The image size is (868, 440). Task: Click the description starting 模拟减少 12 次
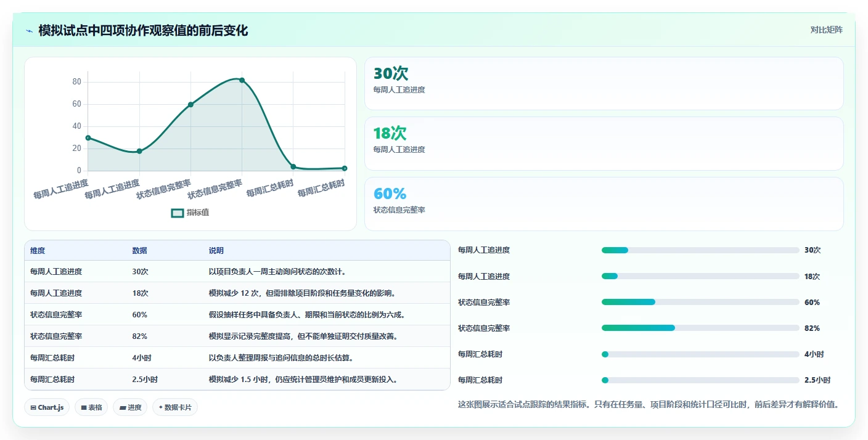pos(302,293)
